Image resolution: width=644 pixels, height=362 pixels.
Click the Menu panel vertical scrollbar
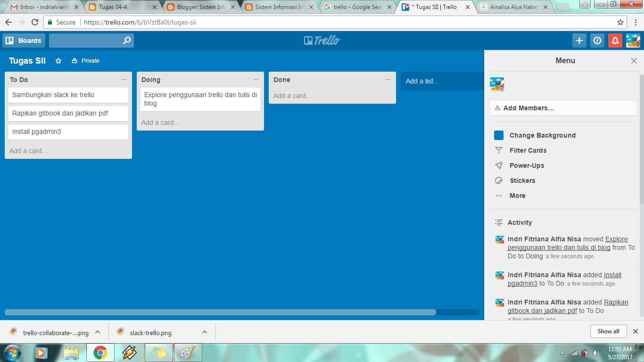click(x=641, y=139)
